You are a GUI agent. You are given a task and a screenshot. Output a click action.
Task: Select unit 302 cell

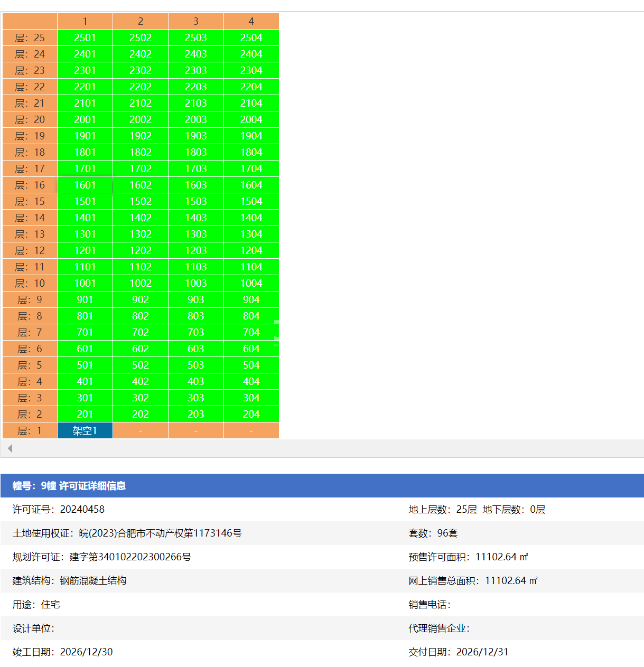point(141,398)
